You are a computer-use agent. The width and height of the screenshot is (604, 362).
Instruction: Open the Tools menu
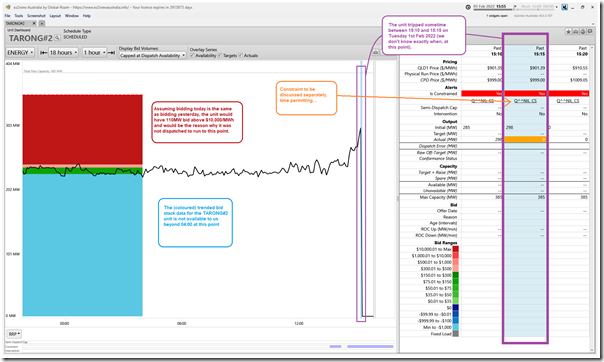tap(19, 16)
